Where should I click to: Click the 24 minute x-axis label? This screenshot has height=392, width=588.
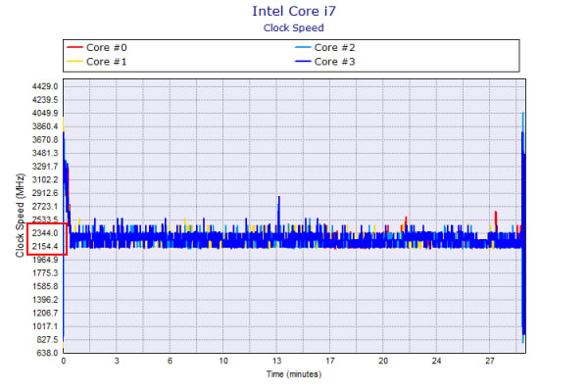pos(436,361)
